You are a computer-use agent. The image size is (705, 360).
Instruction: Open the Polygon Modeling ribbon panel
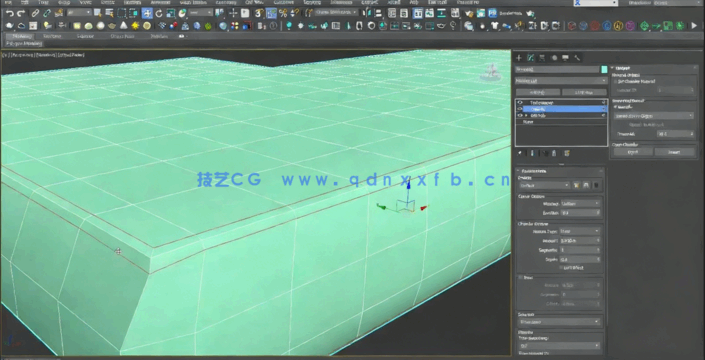pos(24,44)
